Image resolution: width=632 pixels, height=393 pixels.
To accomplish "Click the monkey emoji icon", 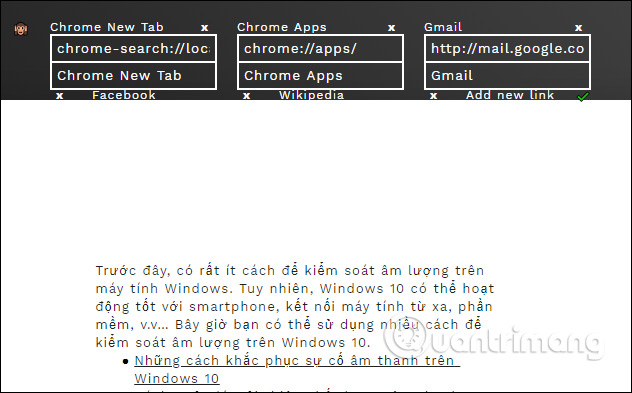I will (x=21, y=29).
